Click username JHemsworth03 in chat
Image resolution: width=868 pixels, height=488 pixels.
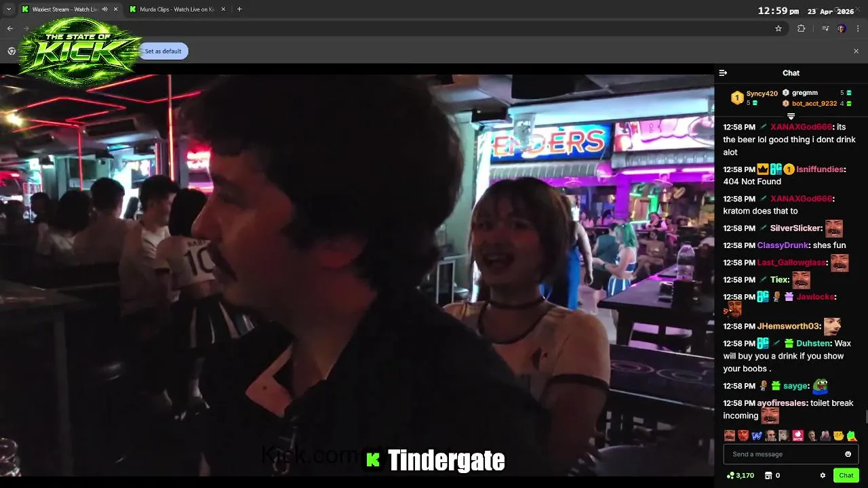pos(789,326)
